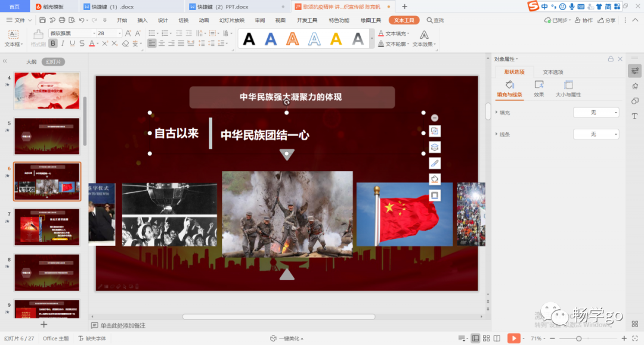Screen dimensions: 644x345
Task: Open the 填充 fill dropdown set to 无
Action: 596,113
